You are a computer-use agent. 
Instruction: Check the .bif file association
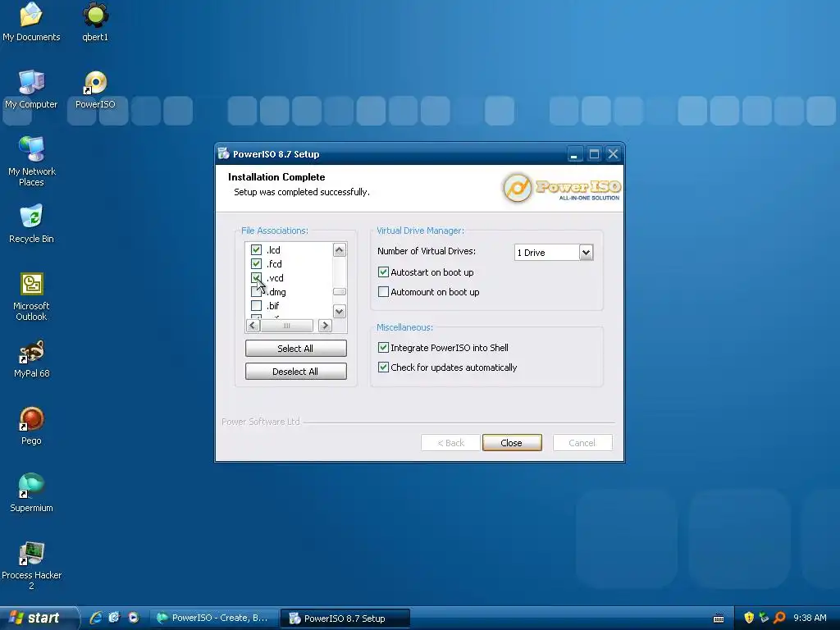tap(256, 305)
